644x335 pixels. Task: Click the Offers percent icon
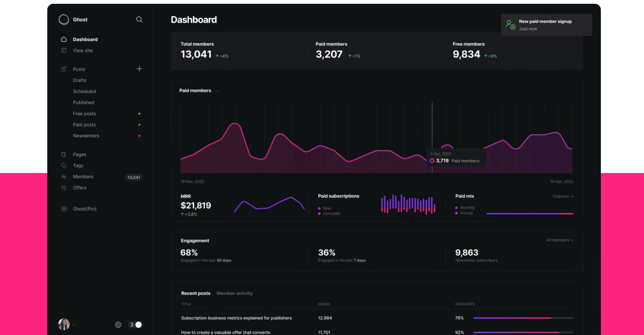tap(64, 188)
